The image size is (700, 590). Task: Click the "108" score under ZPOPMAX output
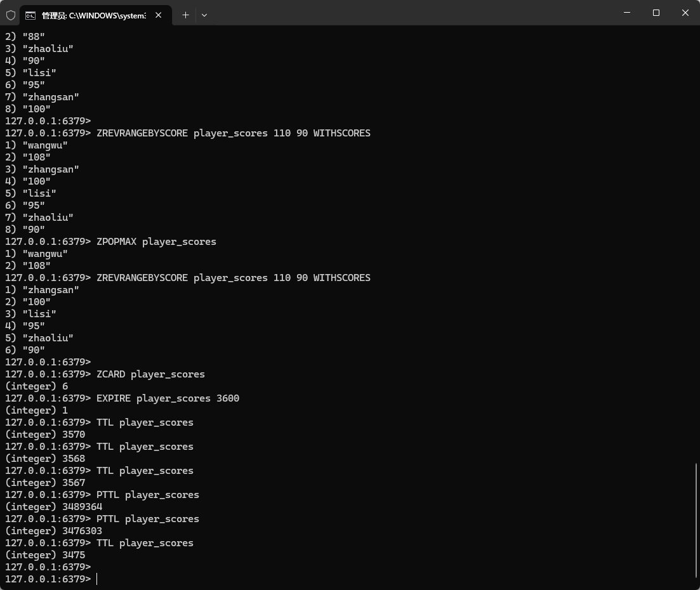coord(36,266)
